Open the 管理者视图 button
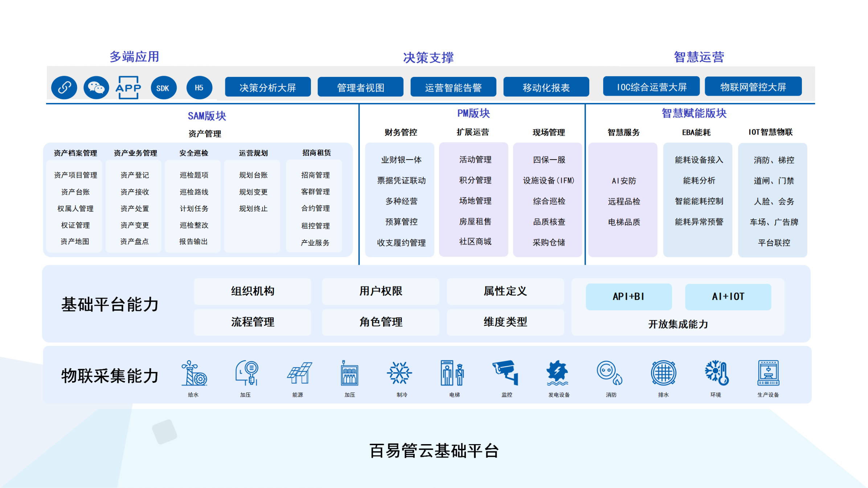 (360, 87)
